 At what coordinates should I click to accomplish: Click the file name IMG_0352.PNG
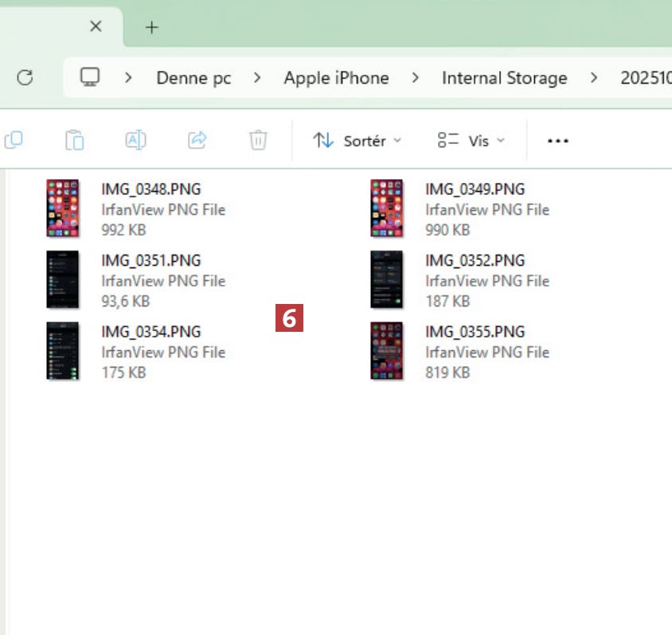[475, 260]
